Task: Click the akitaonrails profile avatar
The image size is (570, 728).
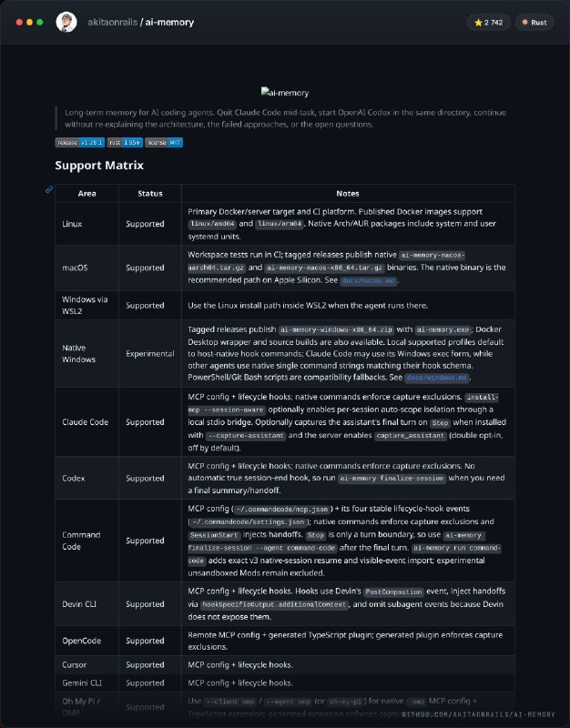Action: 66,22
